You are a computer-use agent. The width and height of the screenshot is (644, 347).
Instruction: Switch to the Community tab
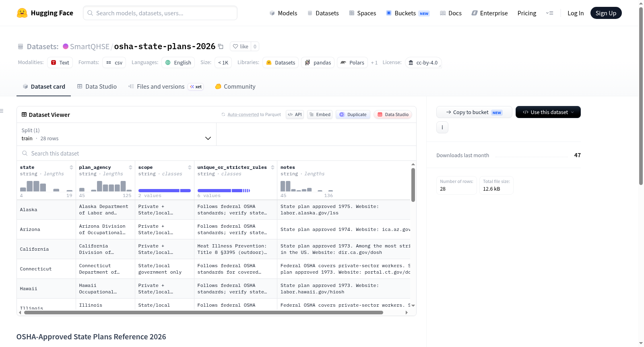click(235, 87)
